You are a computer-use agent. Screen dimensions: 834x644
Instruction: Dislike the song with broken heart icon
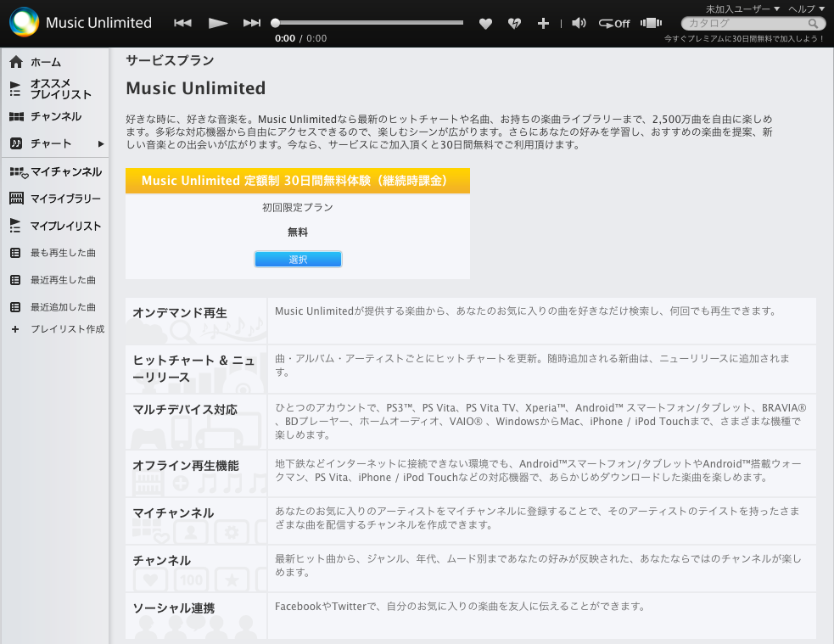click(x=514, y=24)
